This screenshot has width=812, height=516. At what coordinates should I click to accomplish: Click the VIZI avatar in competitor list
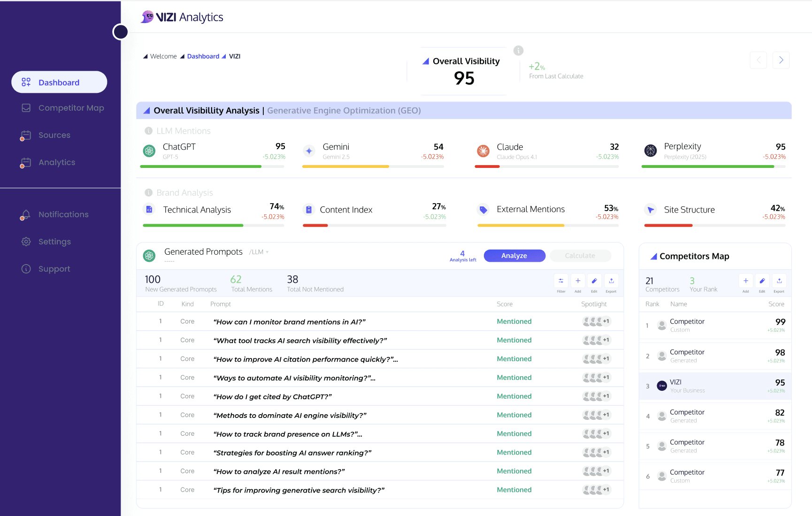(662, 386)
